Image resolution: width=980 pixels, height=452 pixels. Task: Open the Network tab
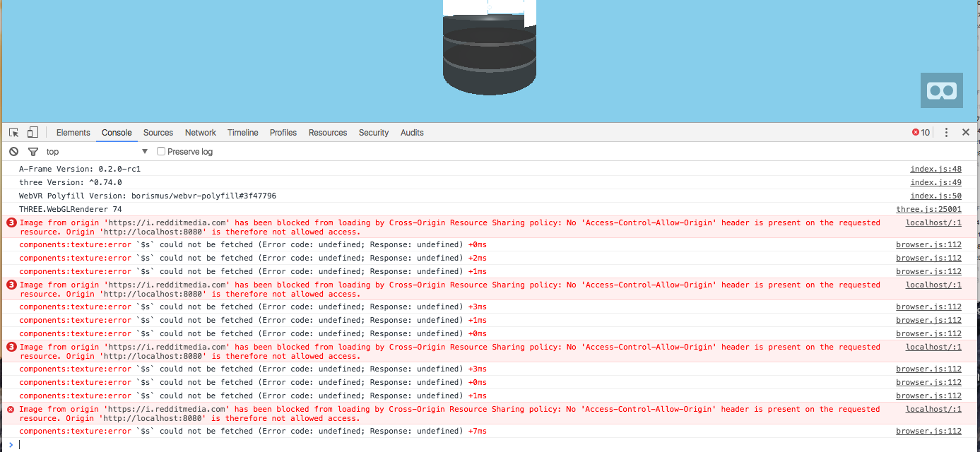[x=201, y=132]
